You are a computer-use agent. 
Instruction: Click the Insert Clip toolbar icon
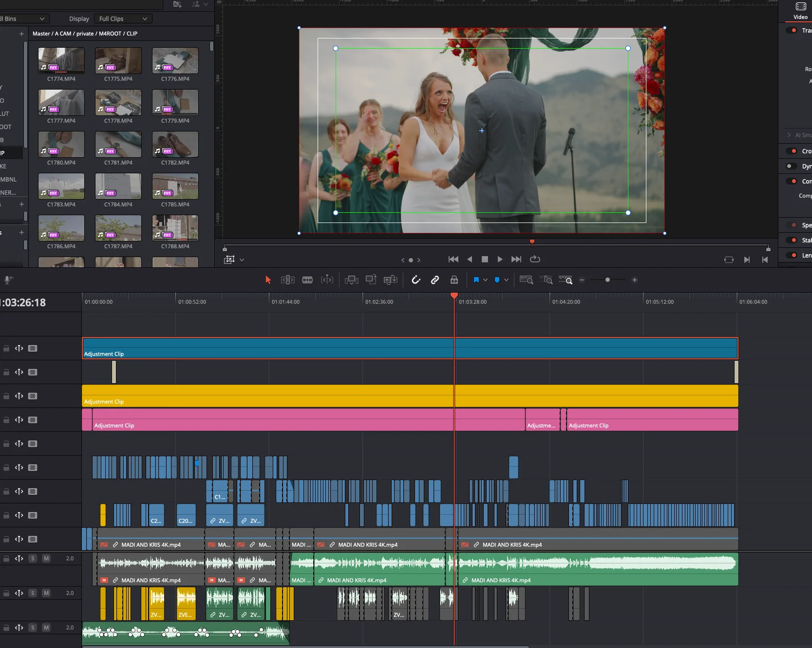coord(352,280)
